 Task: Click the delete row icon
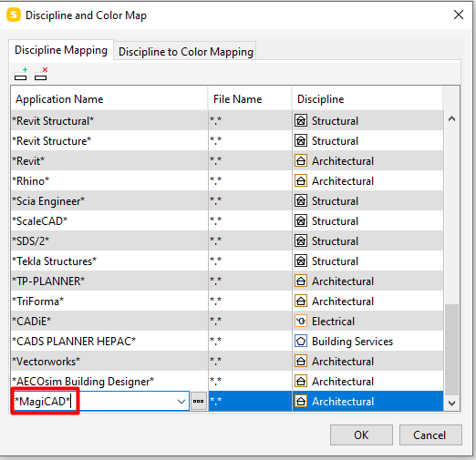[41, 74]
